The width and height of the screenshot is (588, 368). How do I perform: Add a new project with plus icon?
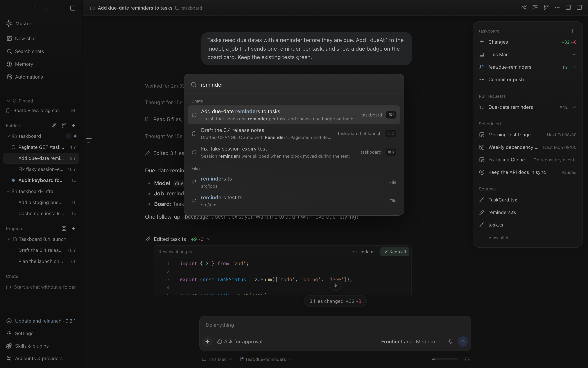(73, 228)
